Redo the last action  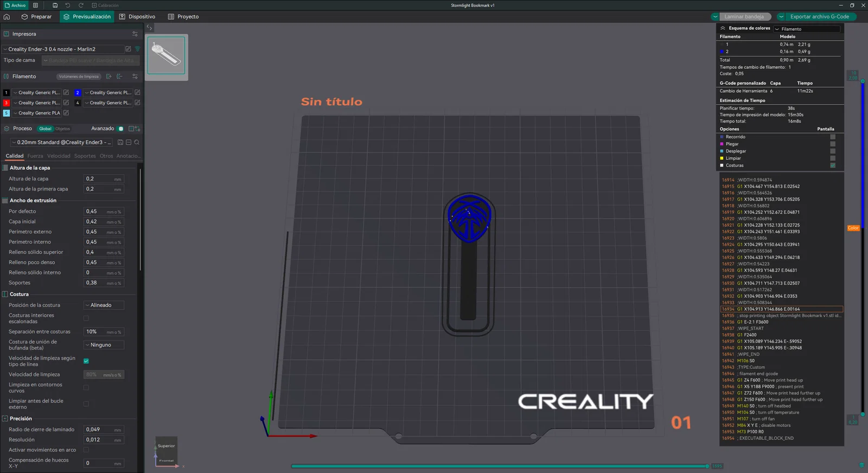pos(81,5)
